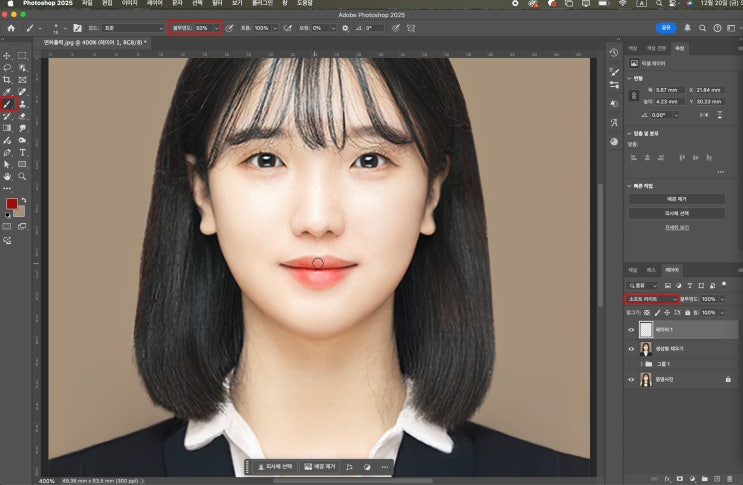Select the Zoom magnifier tool
The width and height of the screenshot is (743, 485).
click(x=22, y=176)
